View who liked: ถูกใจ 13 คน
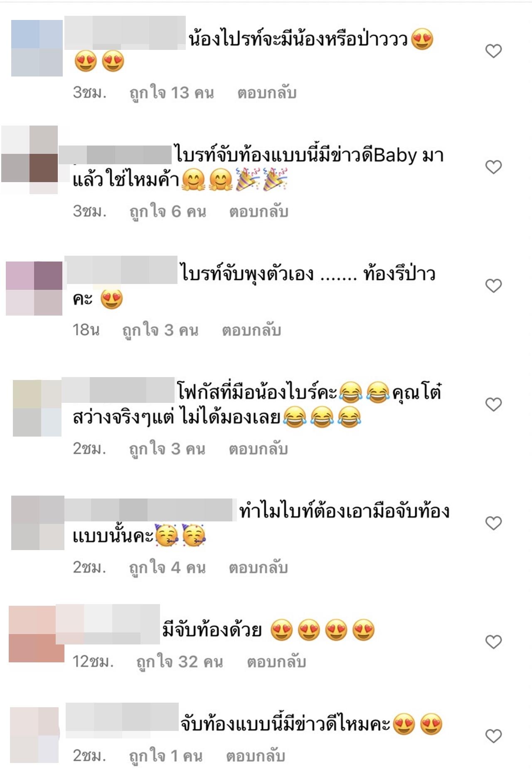The image size is (532, 780). 172,93
